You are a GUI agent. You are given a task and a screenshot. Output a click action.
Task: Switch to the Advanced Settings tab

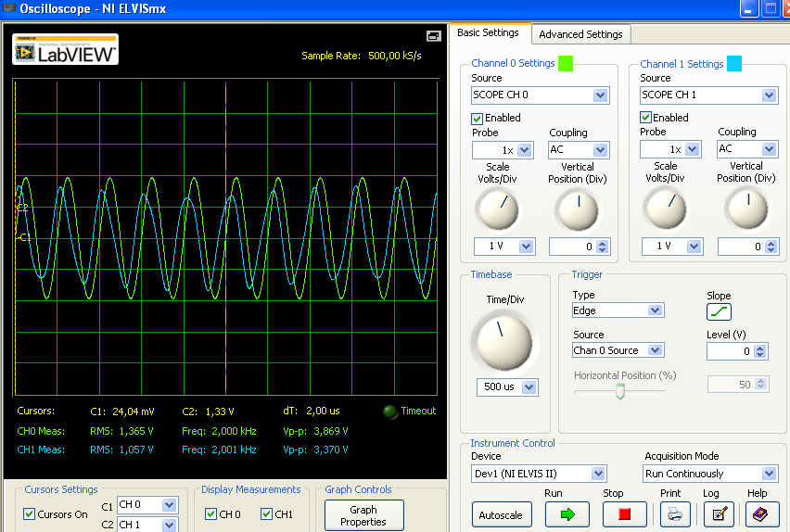click(580, 34)
